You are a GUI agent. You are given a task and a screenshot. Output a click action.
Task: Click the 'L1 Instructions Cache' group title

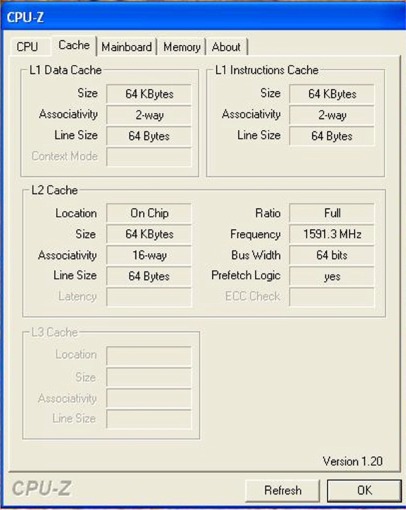(x=267, y=70)
